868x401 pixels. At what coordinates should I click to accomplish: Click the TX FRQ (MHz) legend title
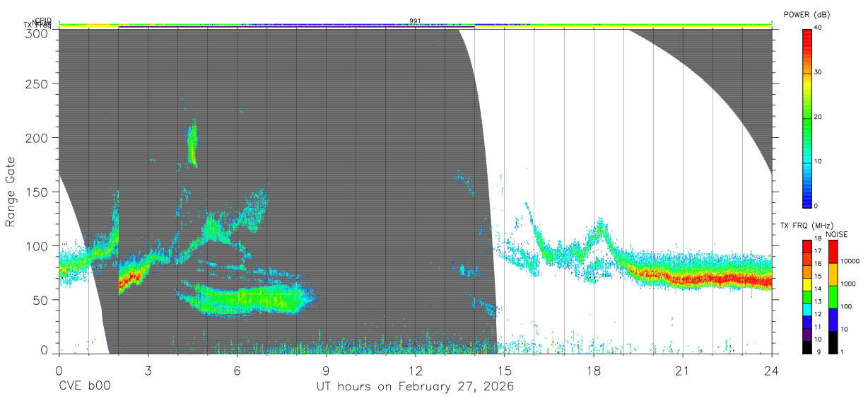pos(805,226)
